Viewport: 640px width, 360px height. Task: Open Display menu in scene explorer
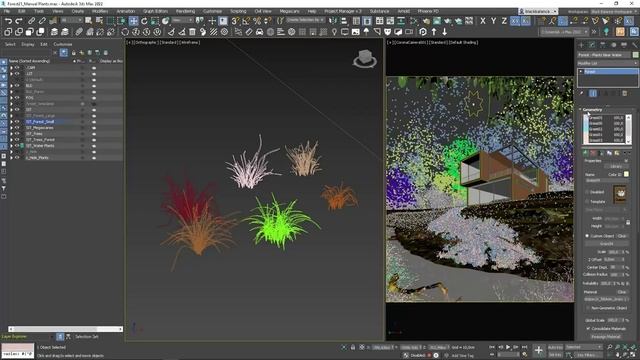tap(28, 44)
